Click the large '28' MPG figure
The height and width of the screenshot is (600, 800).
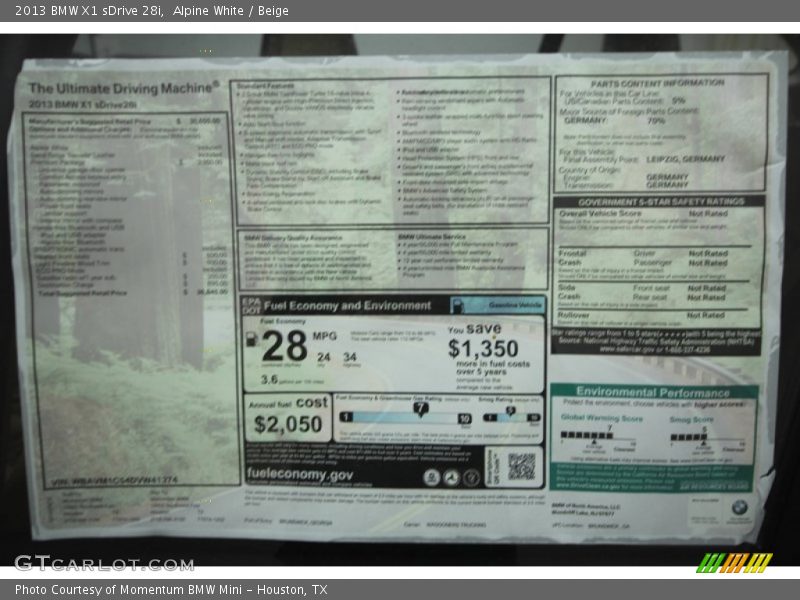(x=285, y=346)
